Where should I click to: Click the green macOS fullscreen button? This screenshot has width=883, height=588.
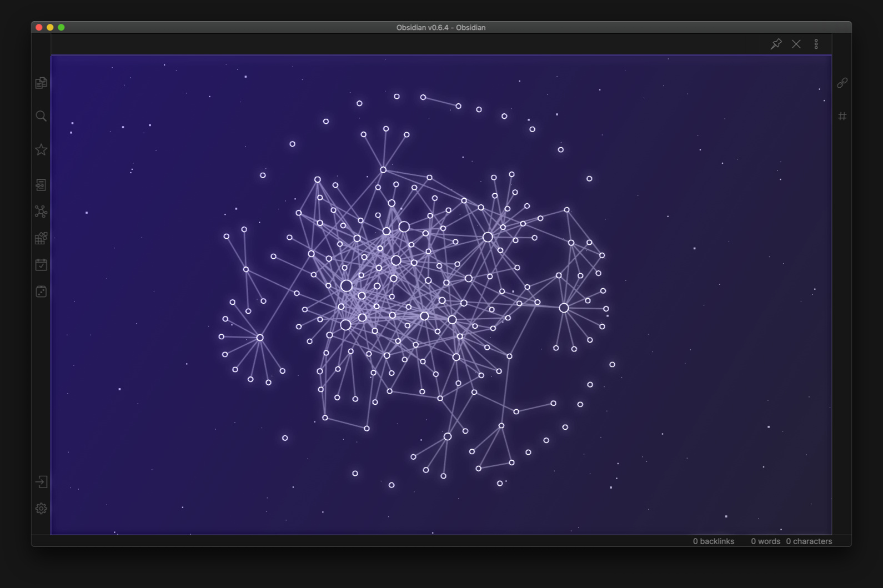[61, 27]
